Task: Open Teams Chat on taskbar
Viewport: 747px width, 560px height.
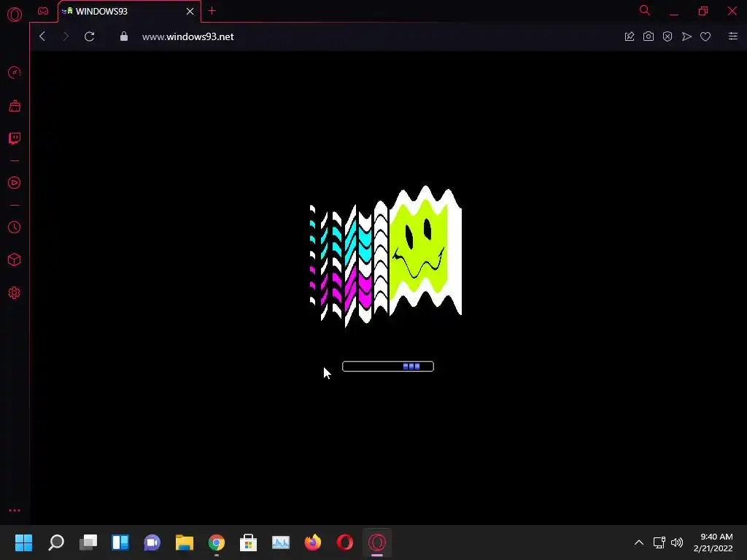Action: pos(152,542)
